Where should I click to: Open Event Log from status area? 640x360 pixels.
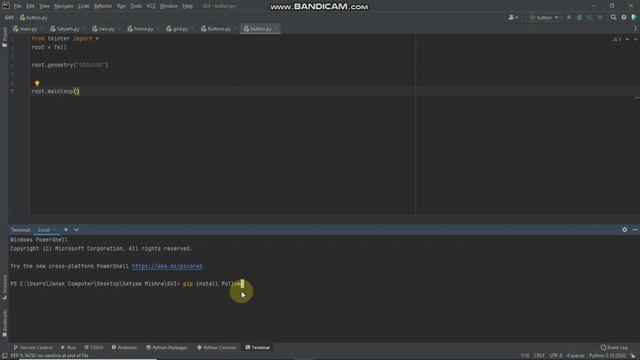[614, 348]
